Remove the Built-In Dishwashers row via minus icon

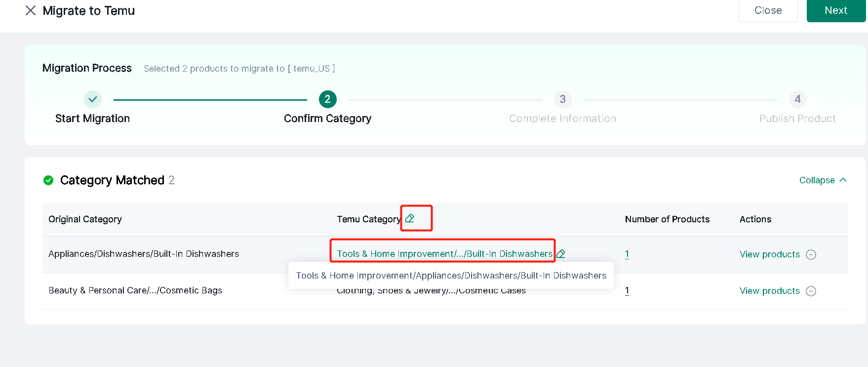click(x=811, y=254)
